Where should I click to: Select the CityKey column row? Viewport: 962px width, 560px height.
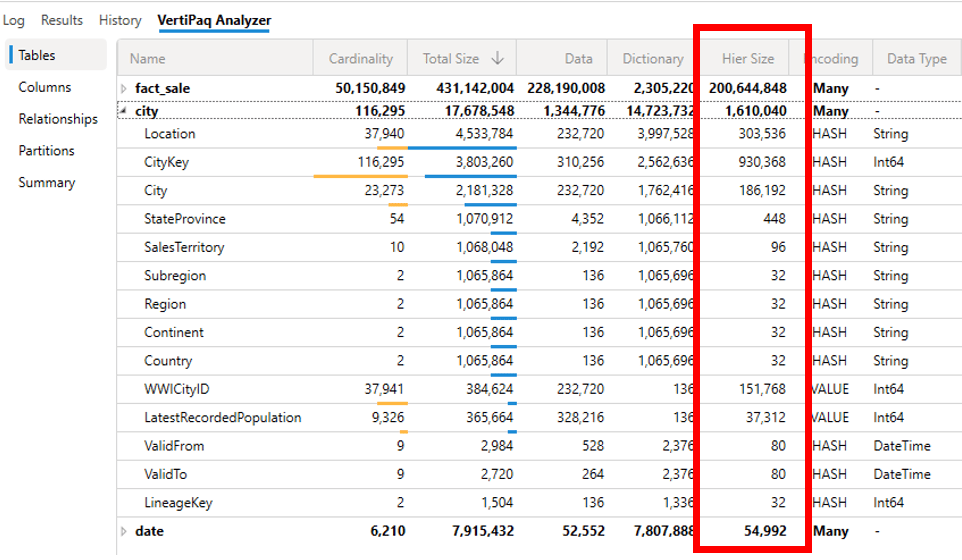[x=167, y=162]
